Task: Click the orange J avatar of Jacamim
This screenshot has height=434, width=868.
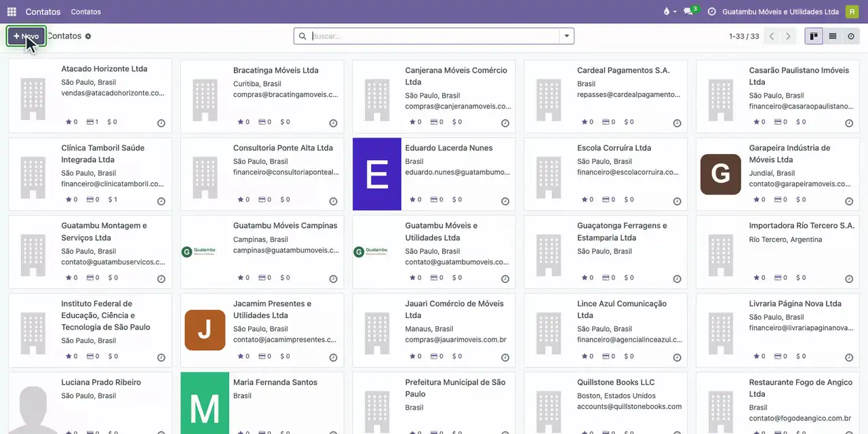Action: click(x=205, y=330)
